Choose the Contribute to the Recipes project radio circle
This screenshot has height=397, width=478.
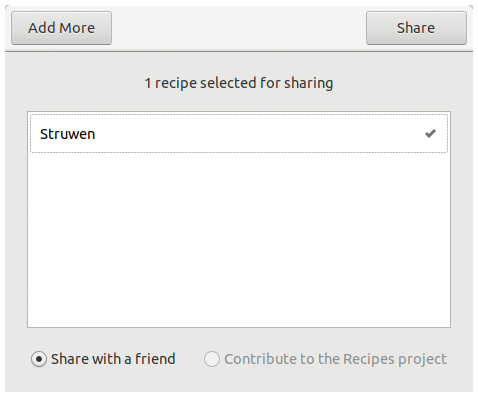coord(212,359)
